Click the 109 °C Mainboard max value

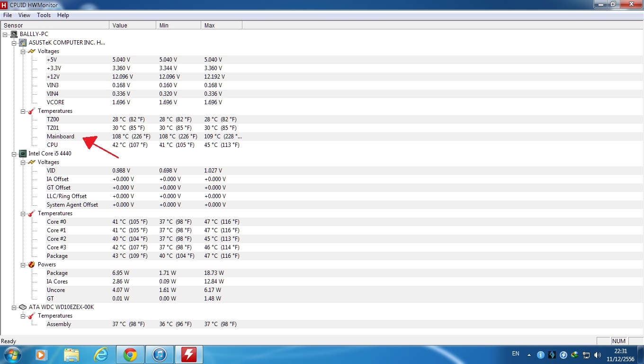(x=223, y=136)
